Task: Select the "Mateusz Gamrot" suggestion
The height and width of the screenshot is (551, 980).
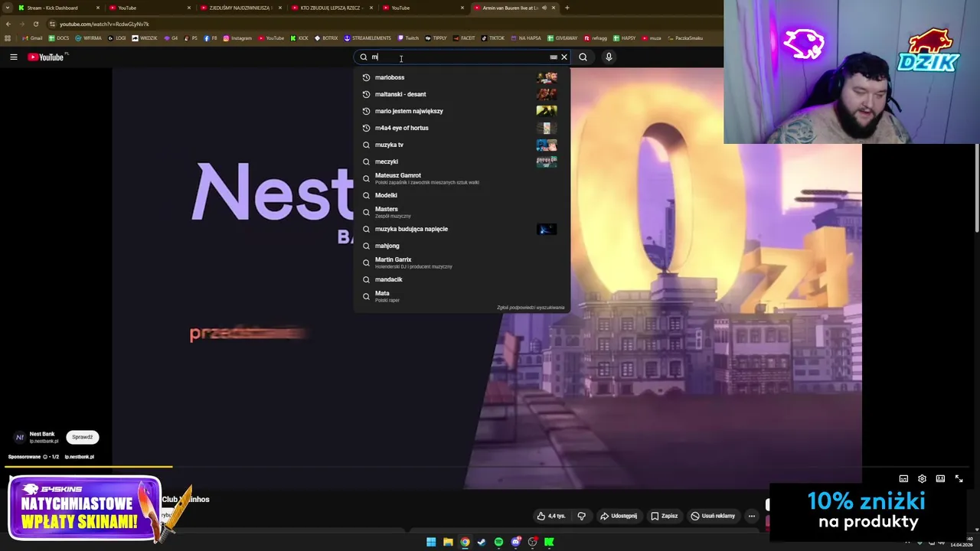Action: pyautogui.click(x=462, y=178)
